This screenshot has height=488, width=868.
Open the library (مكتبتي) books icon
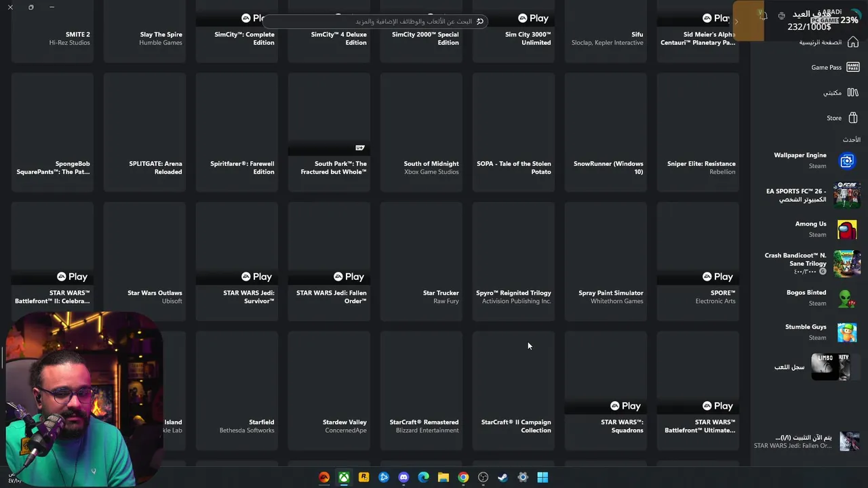(853, 92)
